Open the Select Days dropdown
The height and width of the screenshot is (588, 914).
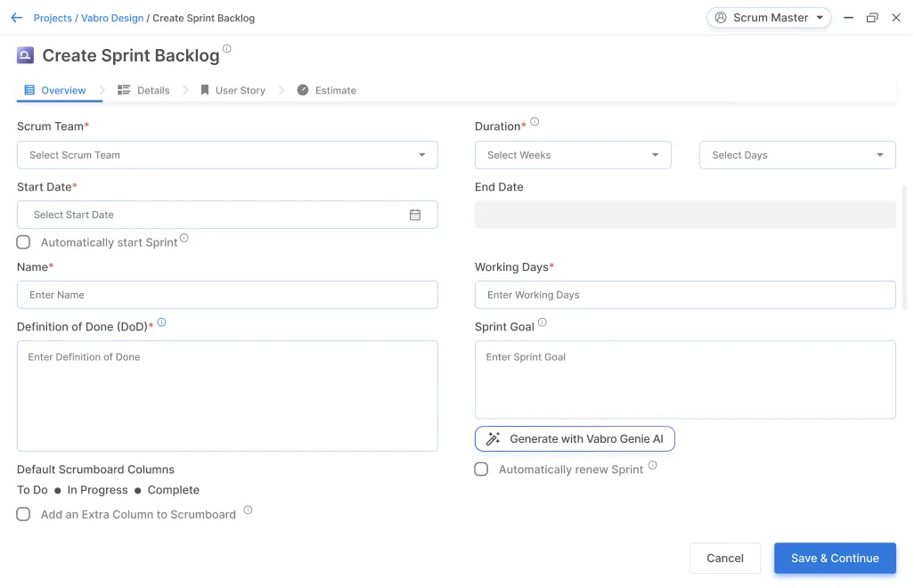pyautogui.click(x=797, y=155)
